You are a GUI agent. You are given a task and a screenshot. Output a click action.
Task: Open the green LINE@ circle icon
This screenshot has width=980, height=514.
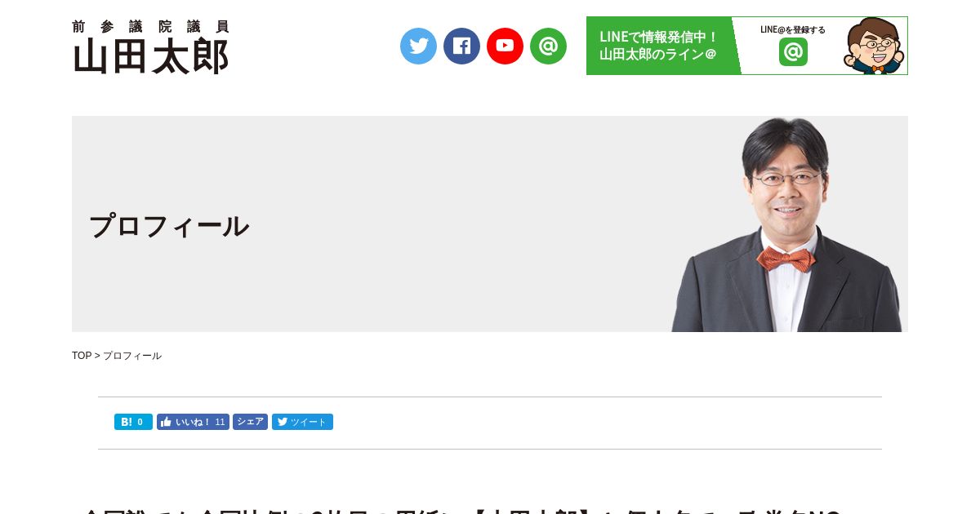548,46
